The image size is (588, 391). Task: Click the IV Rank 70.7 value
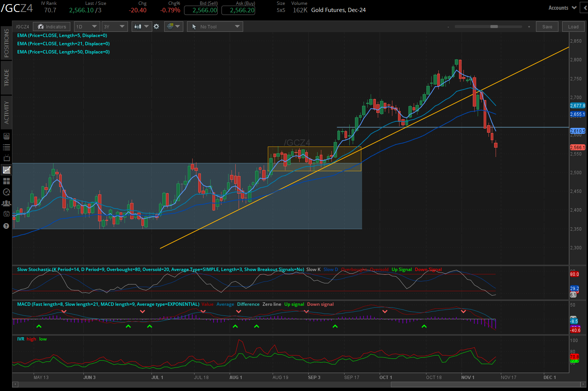[x=50, y=10]
